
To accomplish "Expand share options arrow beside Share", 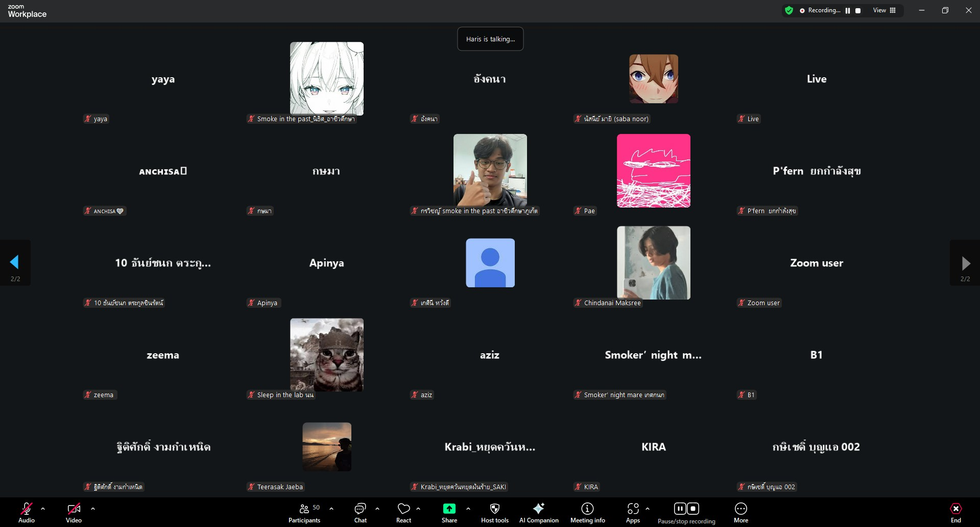I will coord(468,509).
